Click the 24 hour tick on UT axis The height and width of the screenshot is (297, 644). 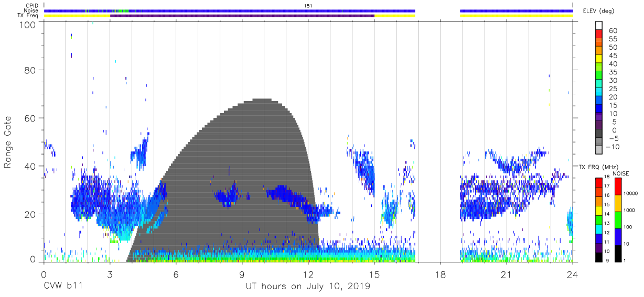(x=573, y=274)
